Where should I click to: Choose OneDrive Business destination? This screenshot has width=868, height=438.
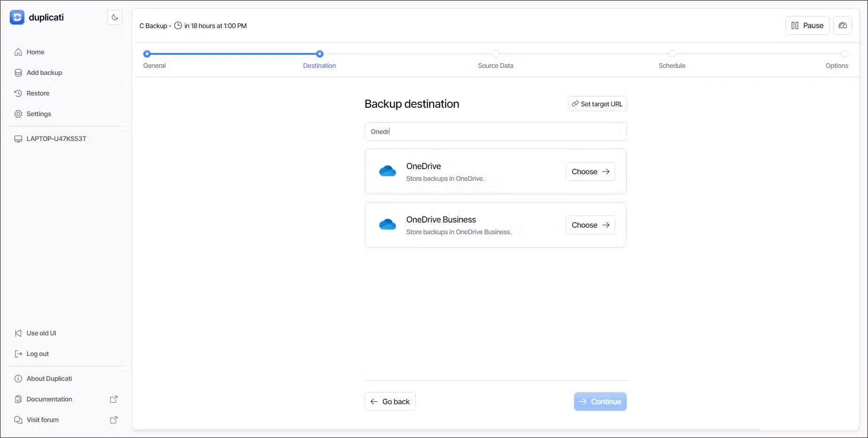click(x=590, y=225)
